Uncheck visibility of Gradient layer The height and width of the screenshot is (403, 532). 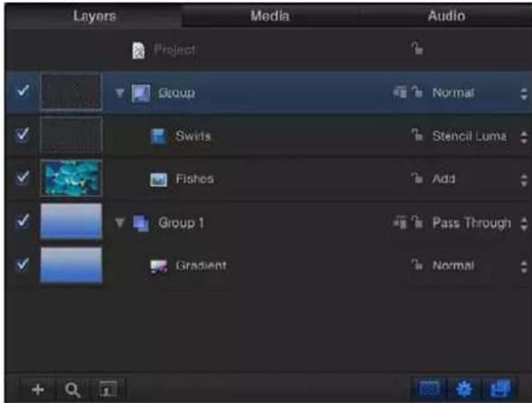pyautogui.click(x=23, y=264)
